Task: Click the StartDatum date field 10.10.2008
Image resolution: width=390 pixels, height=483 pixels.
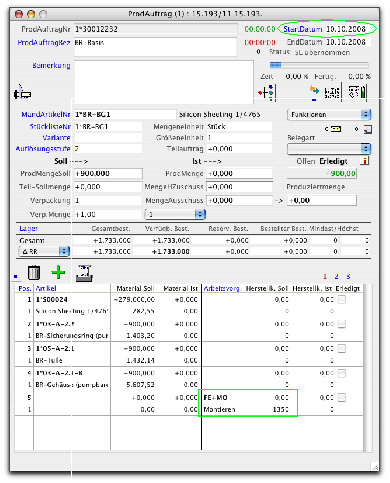Action: [x=346, y=29]
